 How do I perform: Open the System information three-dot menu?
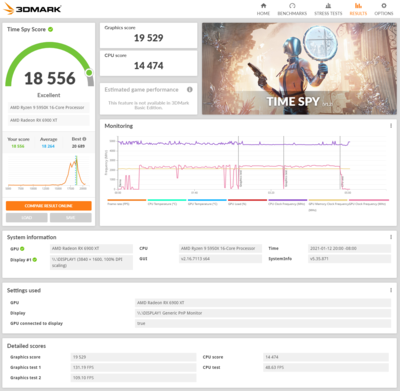coord(391,237)
